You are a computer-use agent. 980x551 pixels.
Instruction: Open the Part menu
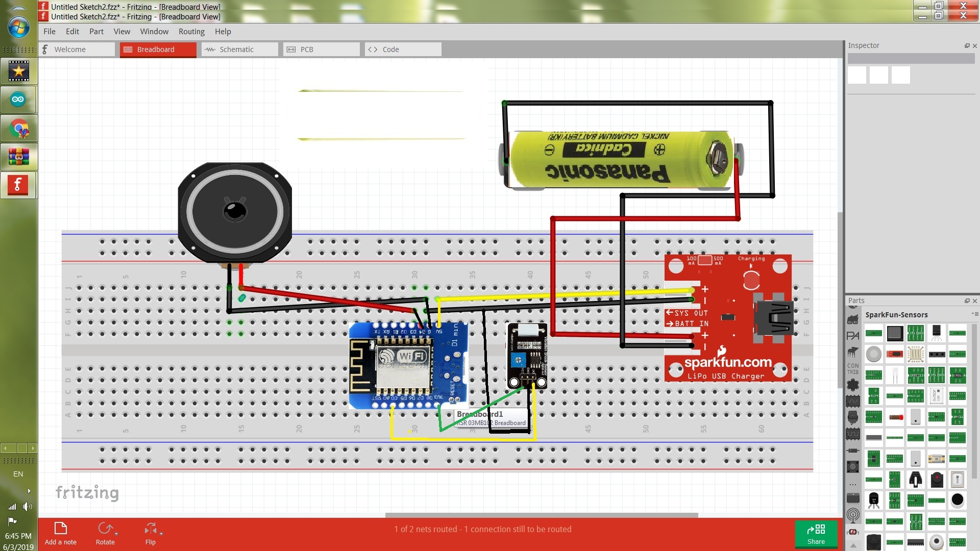[96, 31]
